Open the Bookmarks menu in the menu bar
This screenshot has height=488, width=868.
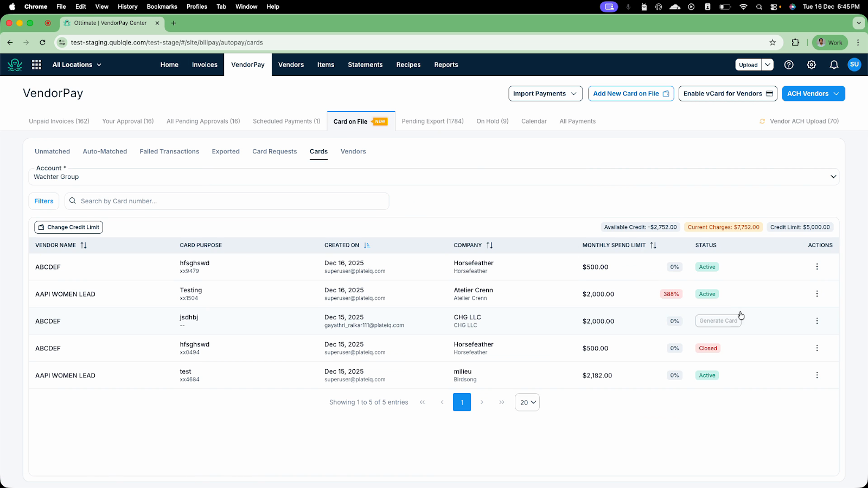162,7
